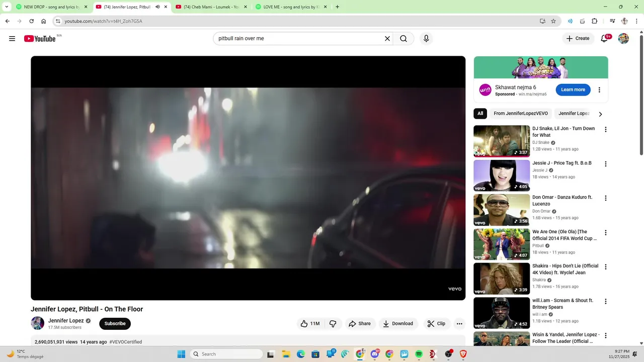Screen dimensions: 644x362
Task: Open options for Scream & Shout video
Action: [x=606, y=302]
